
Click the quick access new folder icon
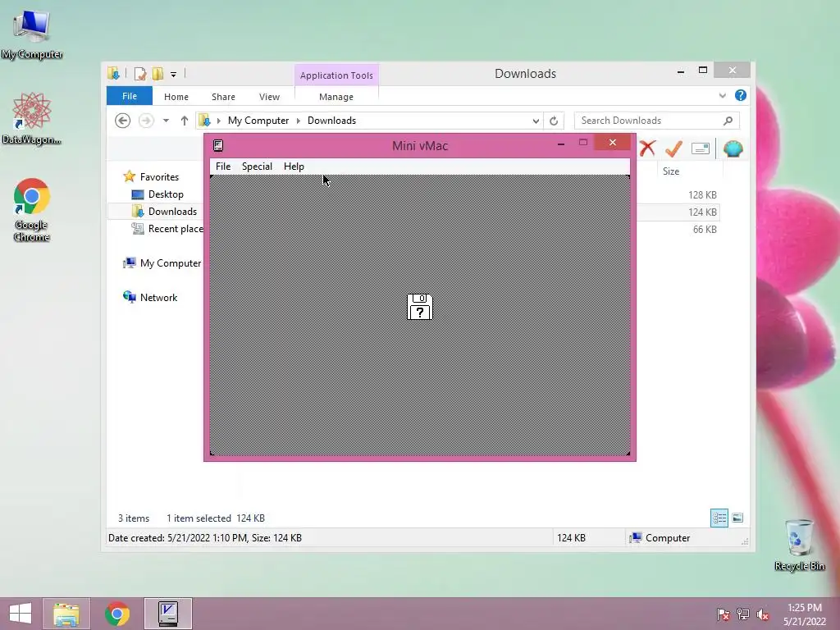(x=157, y=73)
